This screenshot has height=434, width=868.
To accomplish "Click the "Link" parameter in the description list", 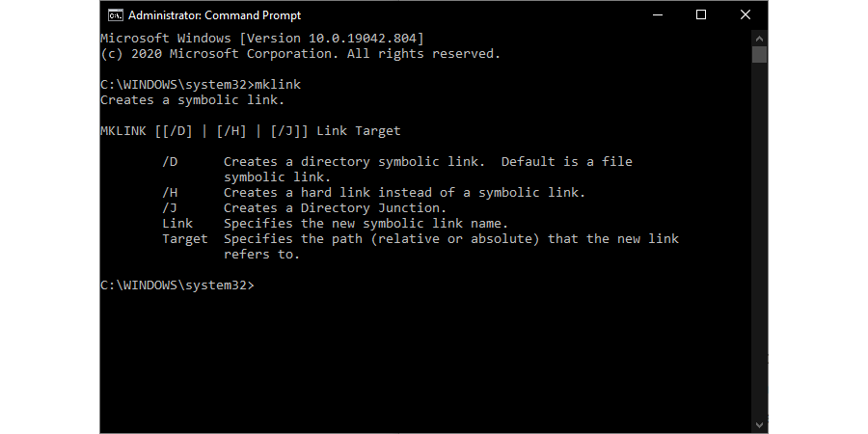I will point(177,224).
